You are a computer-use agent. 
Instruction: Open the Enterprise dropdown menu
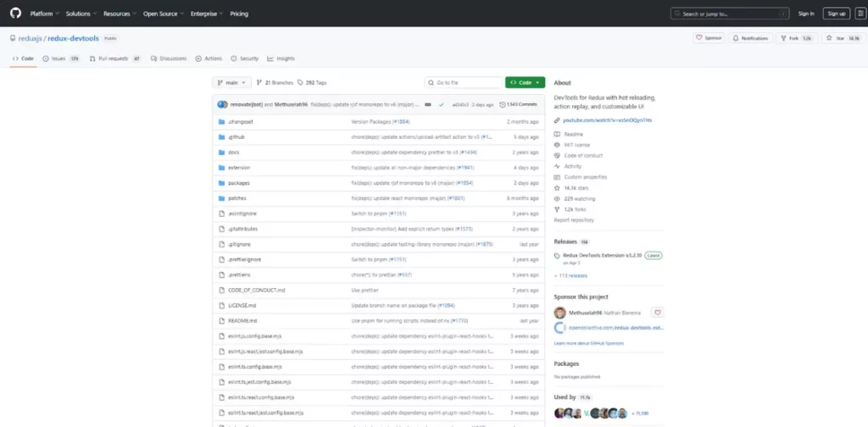[x=207, y=14]
